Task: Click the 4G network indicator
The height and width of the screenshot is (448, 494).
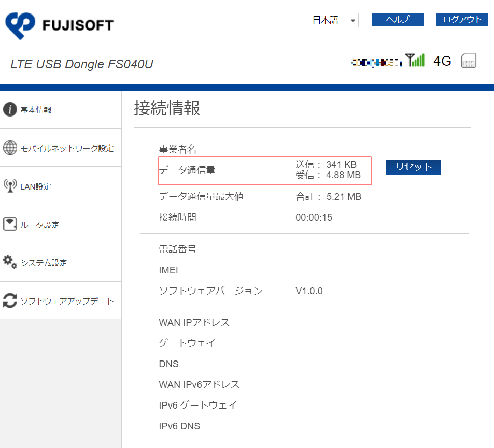Action: pos(442,61)
